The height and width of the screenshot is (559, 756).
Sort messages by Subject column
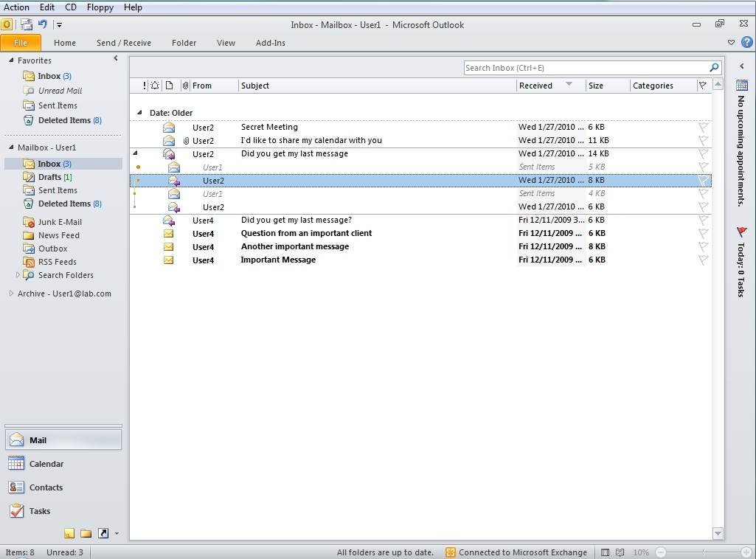[377, 86]
